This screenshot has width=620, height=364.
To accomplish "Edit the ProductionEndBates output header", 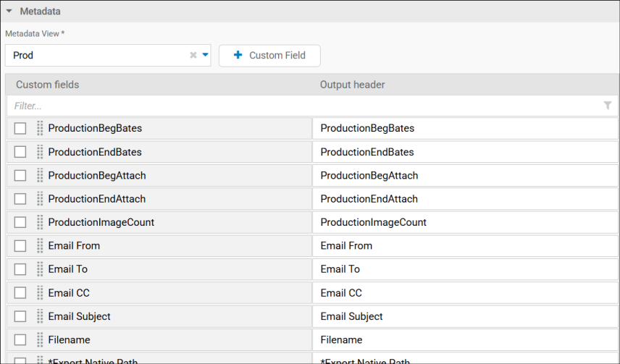I will point(465,152).
